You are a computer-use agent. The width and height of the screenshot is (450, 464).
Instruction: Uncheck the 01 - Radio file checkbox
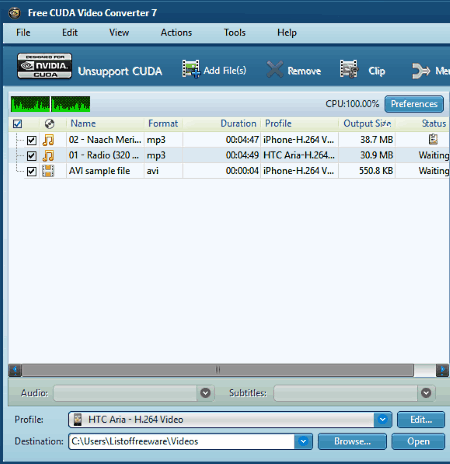32,156
